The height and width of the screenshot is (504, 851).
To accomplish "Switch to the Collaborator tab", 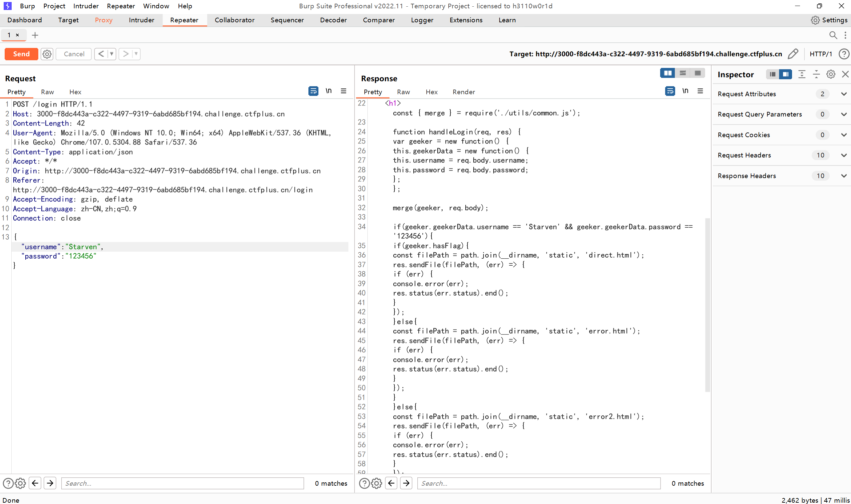I will (234, 20).
